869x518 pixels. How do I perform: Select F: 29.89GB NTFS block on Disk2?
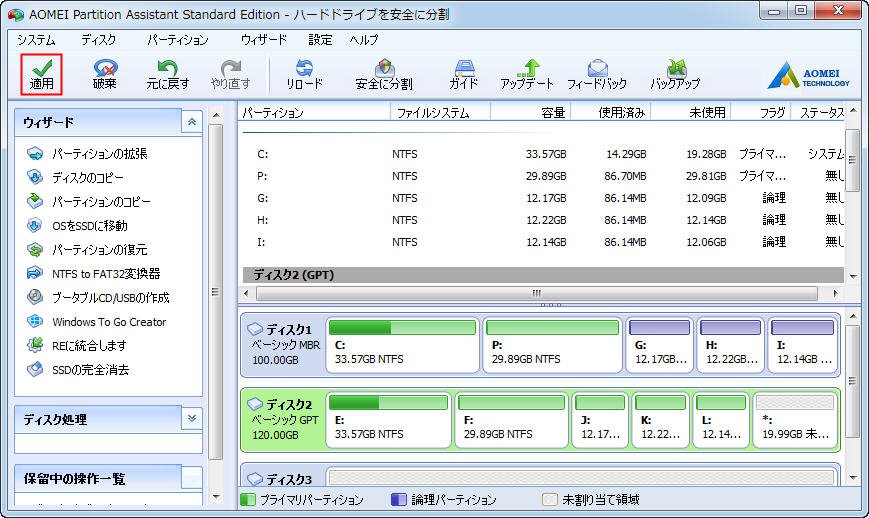point(512,419)
